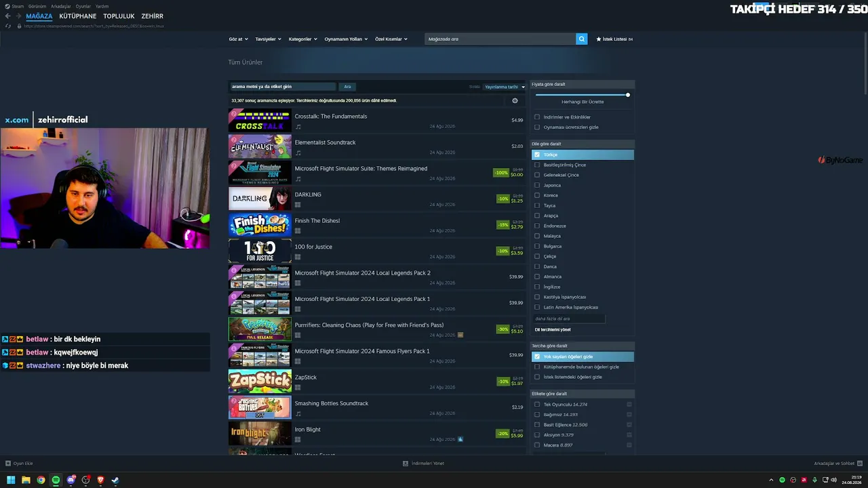Tick Oynaması ücretsizleri gizle checkbox

click(x=537, y=127)
